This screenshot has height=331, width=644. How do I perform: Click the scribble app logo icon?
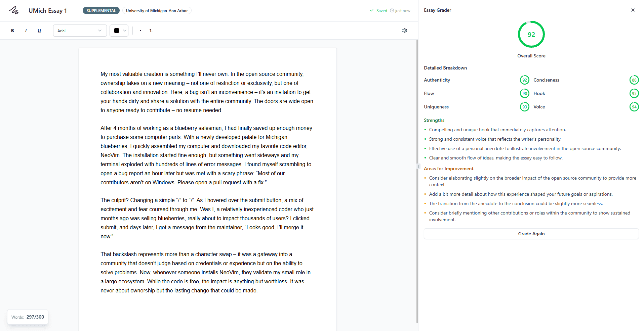(x=14, y=10)
